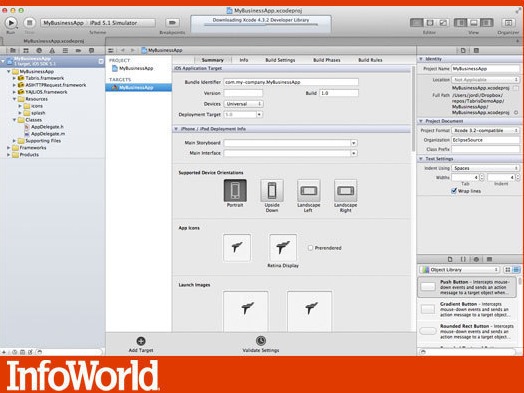Select the Version editor icon

pos(443,23)
